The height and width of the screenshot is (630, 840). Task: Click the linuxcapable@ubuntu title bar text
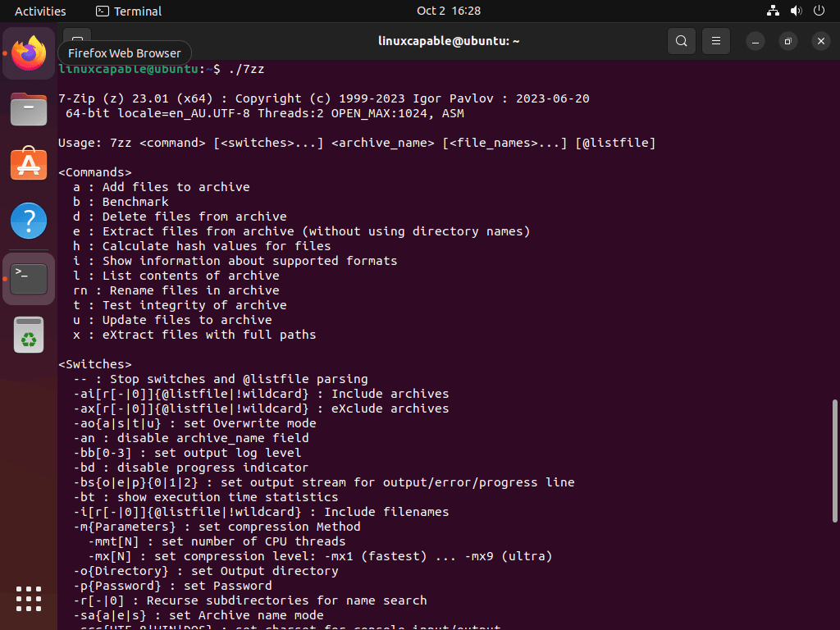pos(449,41)
